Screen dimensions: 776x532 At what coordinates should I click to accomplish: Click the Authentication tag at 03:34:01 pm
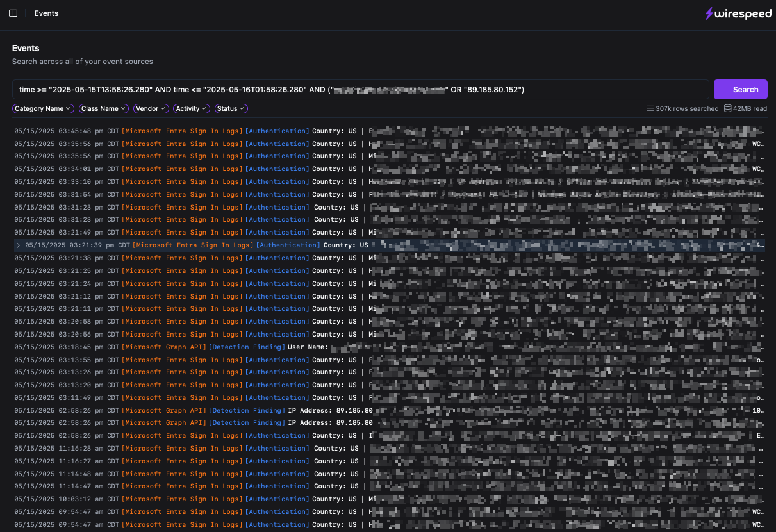(277, 169)
